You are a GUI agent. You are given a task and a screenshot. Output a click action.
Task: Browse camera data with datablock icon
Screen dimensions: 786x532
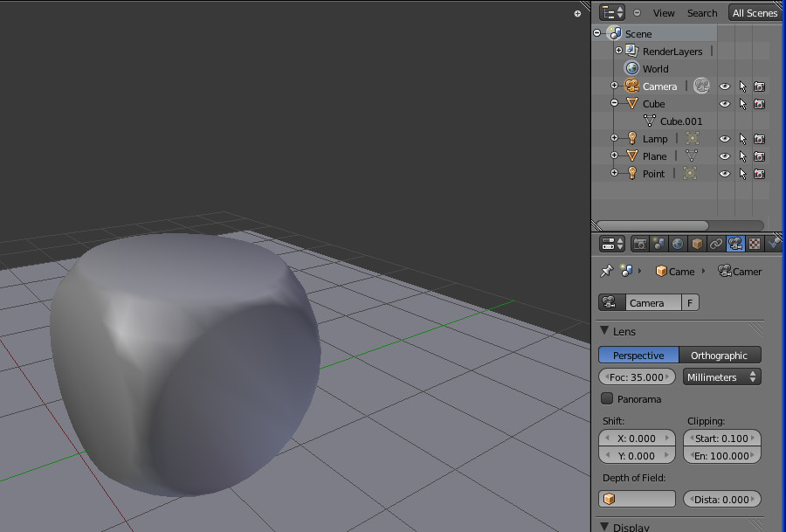click(612, 302)
